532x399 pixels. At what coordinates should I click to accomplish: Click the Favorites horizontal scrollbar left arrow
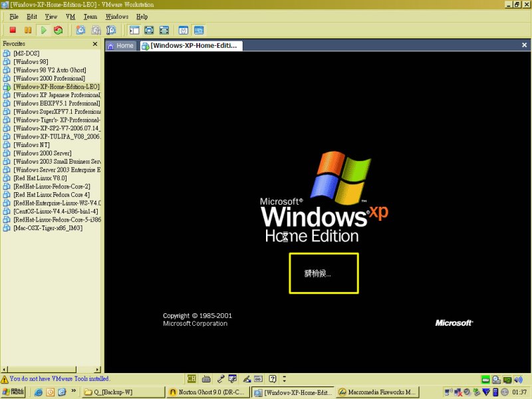tap(4, 369)
